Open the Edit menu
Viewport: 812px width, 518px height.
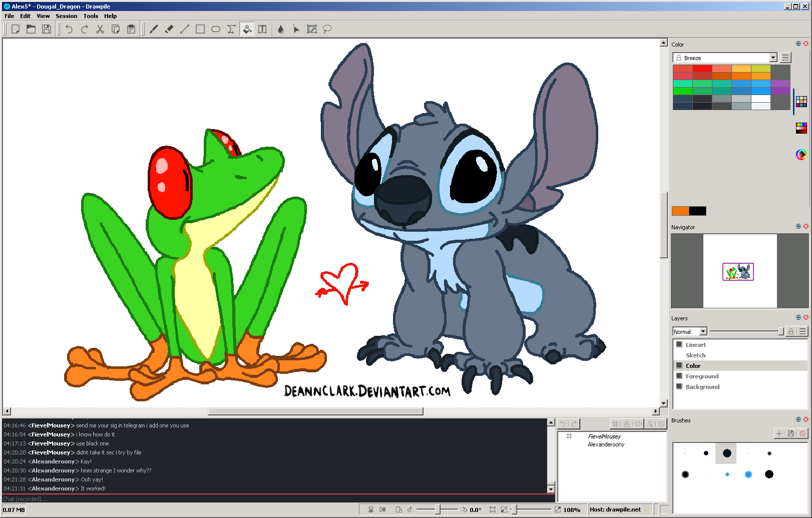pos(26,16)
